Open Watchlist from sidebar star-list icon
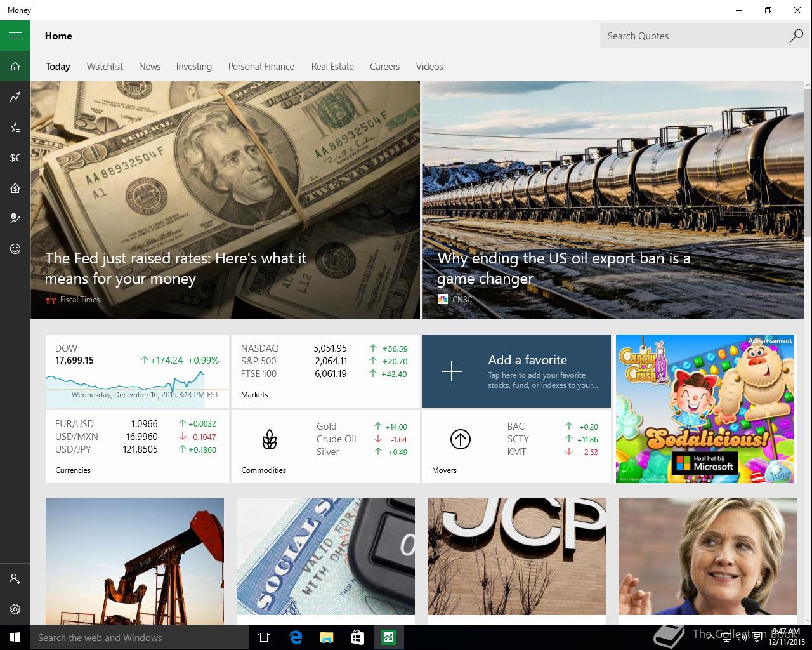 (x=15, y=127)
